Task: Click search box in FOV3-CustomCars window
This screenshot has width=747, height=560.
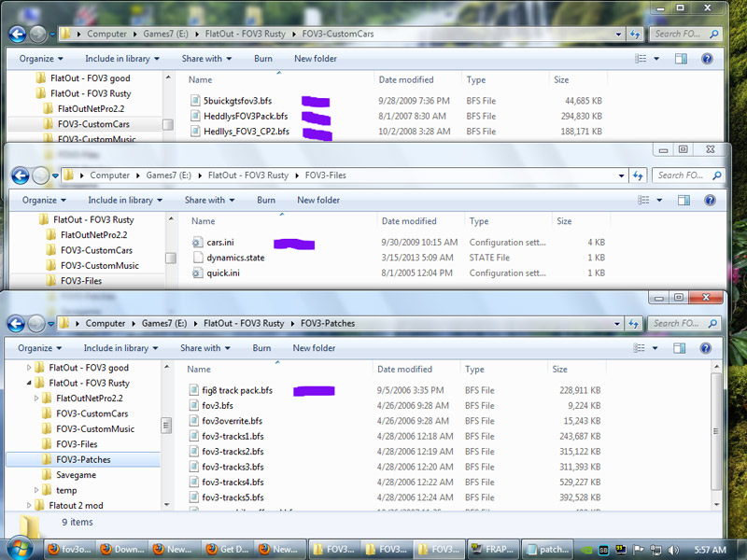Action: pos(685,35)
